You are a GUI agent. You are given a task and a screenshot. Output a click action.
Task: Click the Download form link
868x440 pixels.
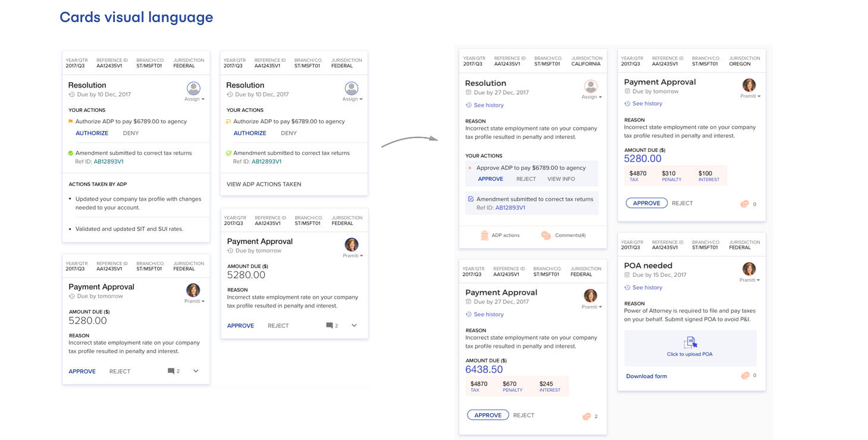click(x=647, y=376)
